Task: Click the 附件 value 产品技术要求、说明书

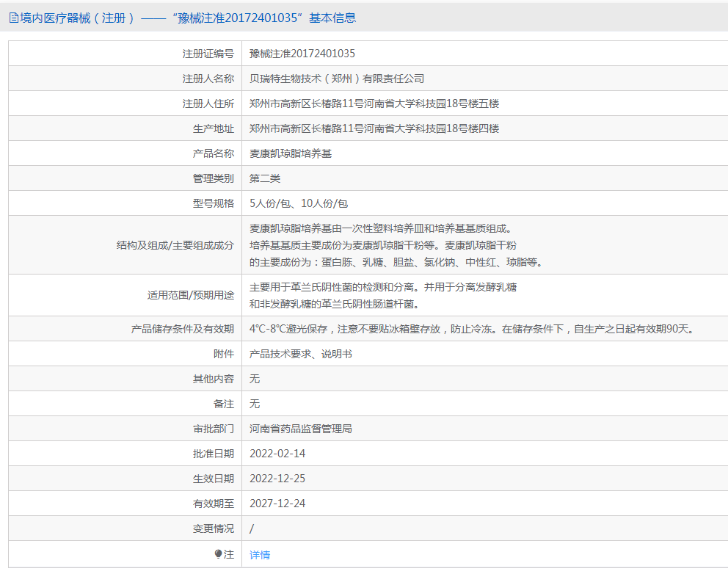Action: (300, 354)
